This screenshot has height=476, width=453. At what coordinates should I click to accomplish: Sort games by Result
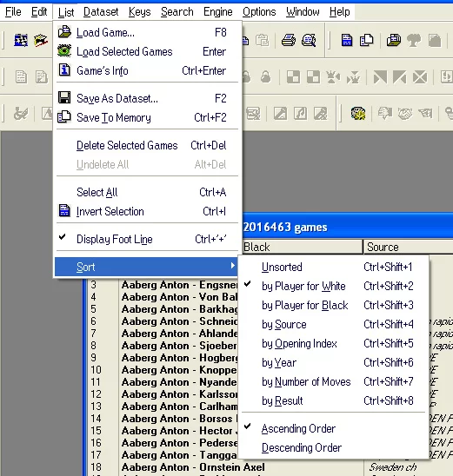333,400
